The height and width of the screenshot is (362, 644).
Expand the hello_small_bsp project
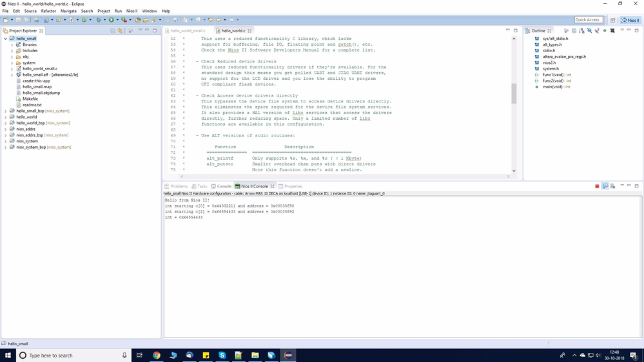[5, 111]
